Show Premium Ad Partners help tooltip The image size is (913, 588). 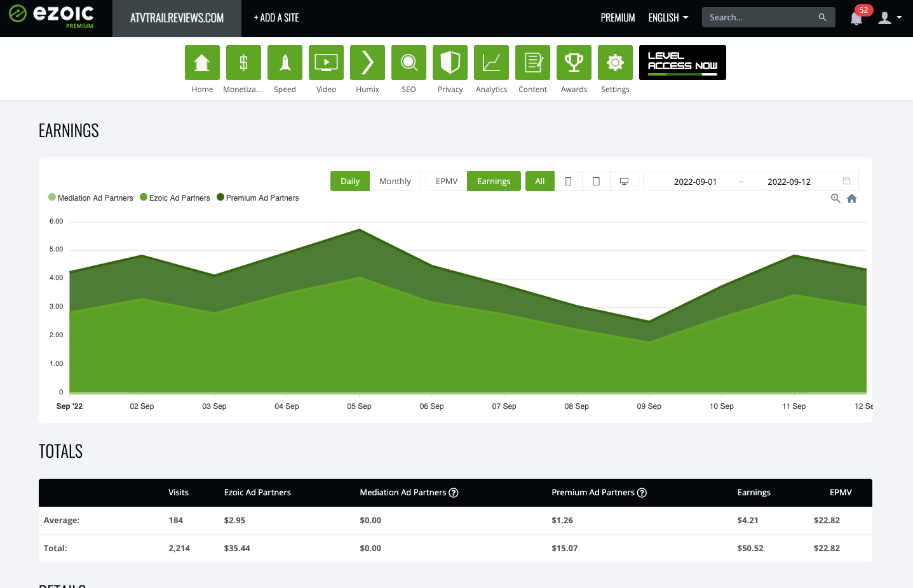point(642,493)
